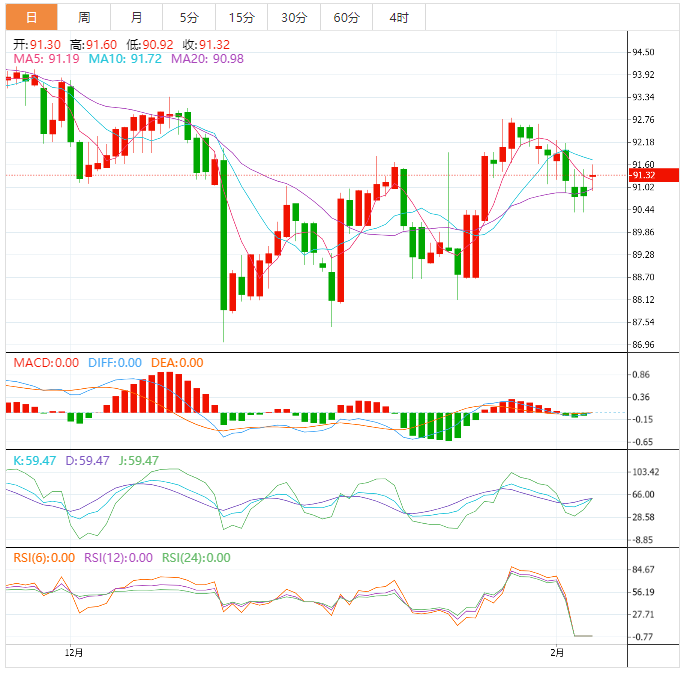The width and height of the screenshot is (686, 673).
Task: Click the RSI(6):0.00 label
Action: click(43, 558)
